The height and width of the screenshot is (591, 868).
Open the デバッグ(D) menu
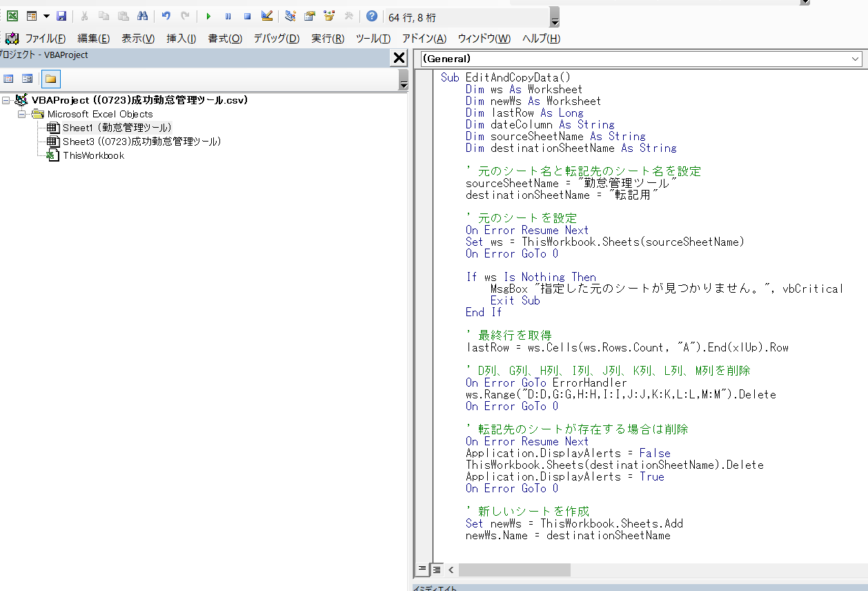(x=276, y=39)
